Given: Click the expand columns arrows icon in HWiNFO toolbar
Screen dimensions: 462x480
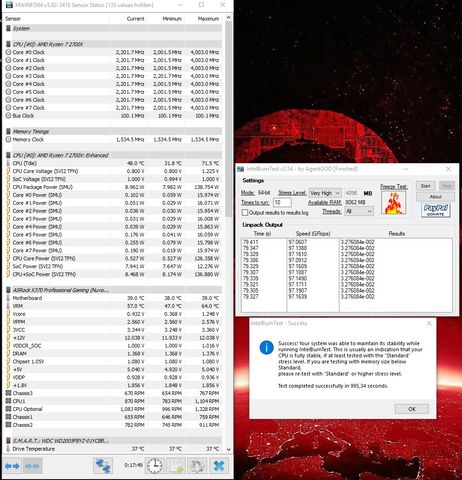Looking at the screenshot, I should click(x=12, y=466).
